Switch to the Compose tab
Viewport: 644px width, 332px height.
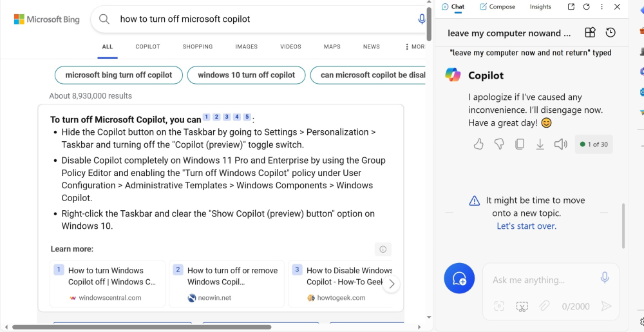[497, 7]
